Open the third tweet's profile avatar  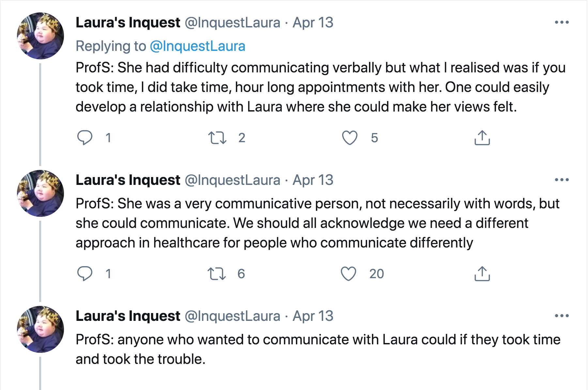(40, 329)
